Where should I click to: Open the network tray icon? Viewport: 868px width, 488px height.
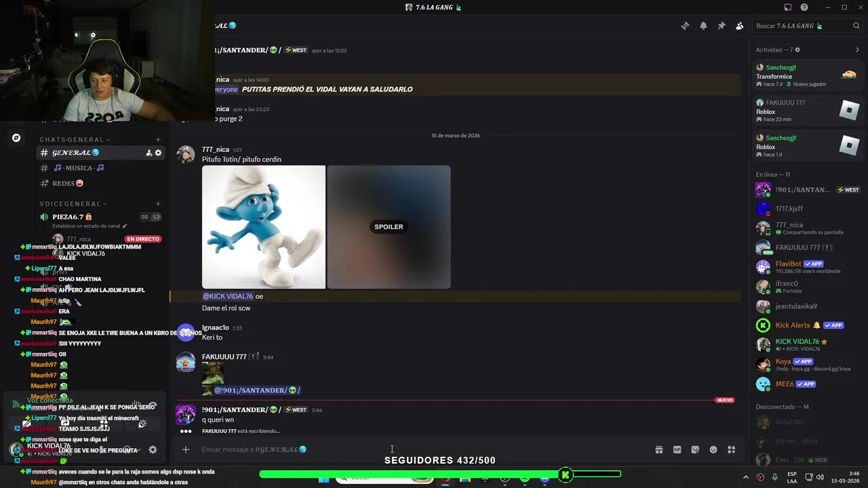(809, 477)
